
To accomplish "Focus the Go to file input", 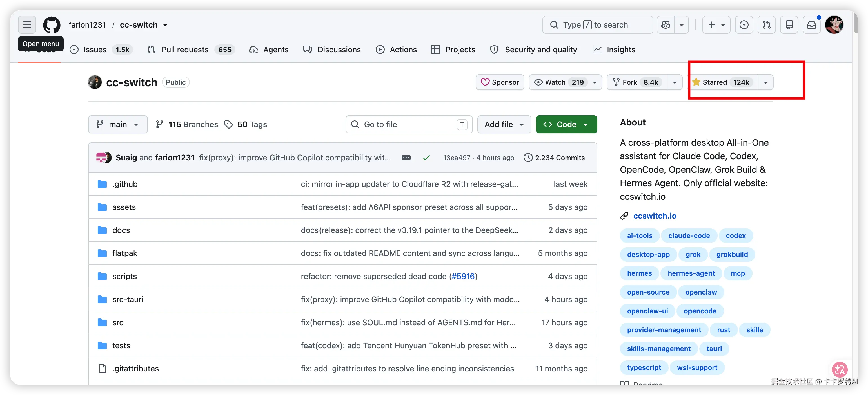I will click(x=409, y=124).
